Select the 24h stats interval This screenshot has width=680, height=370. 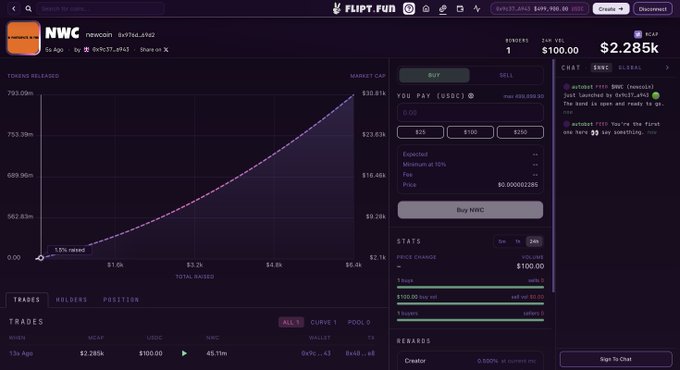[534, 241]
